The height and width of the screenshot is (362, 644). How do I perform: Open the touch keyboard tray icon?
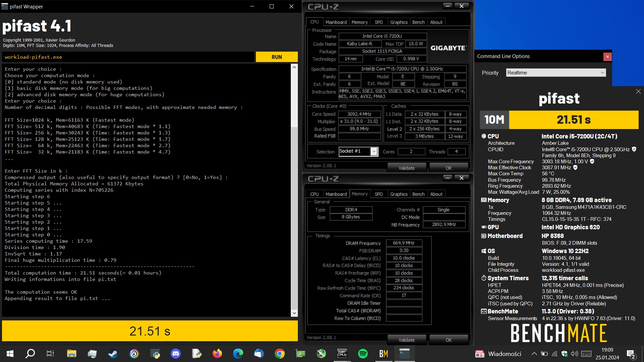586,354
